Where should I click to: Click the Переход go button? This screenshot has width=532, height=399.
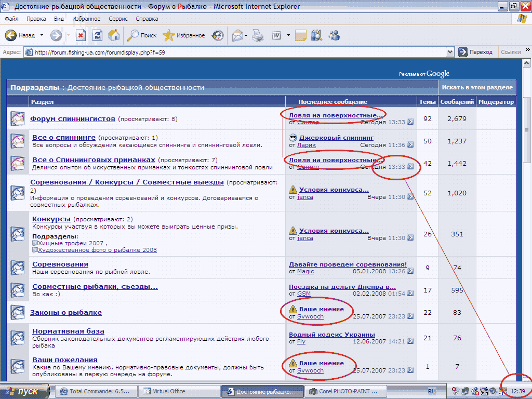click(x=475, y=52)
